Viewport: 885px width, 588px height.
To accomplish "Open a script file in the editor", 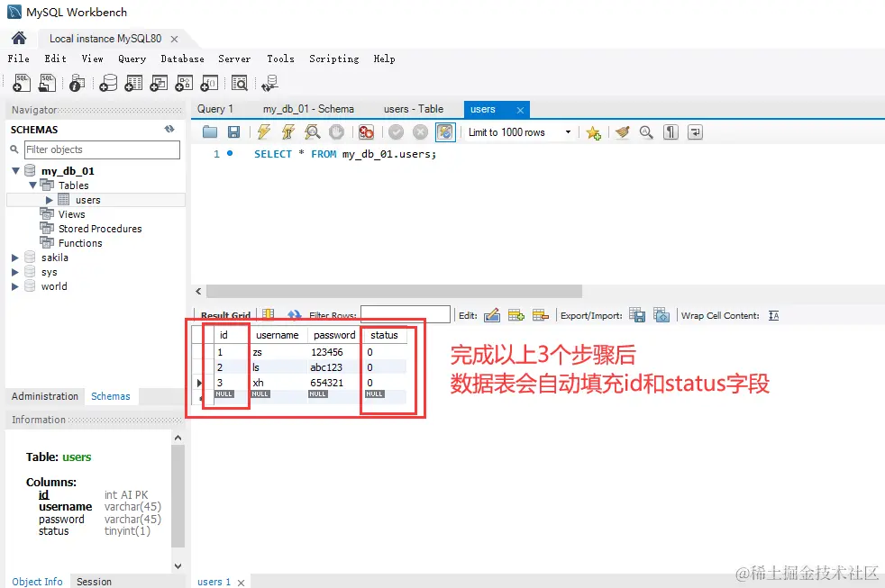I will coord(210,132).
